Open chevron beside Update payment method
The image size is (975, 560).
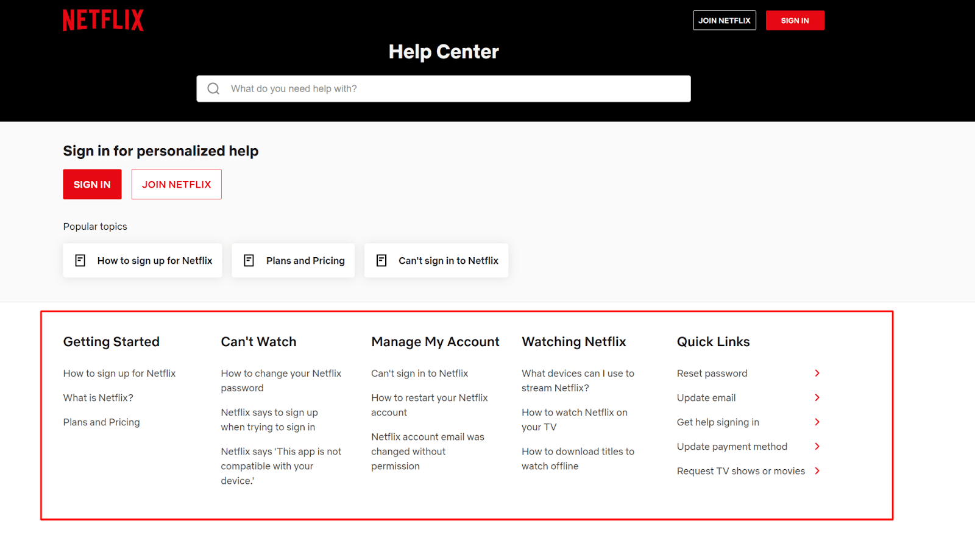(817, 447)
